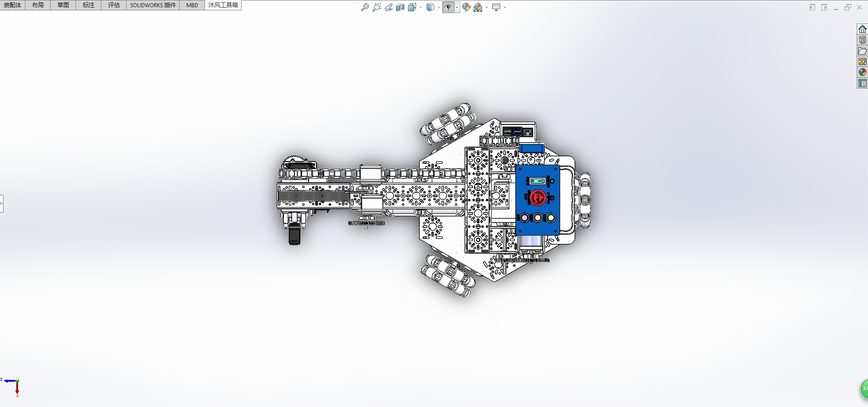Click the XYZ coordinate triad
Viewport: 868px width, 407px height.
(11, 387)
